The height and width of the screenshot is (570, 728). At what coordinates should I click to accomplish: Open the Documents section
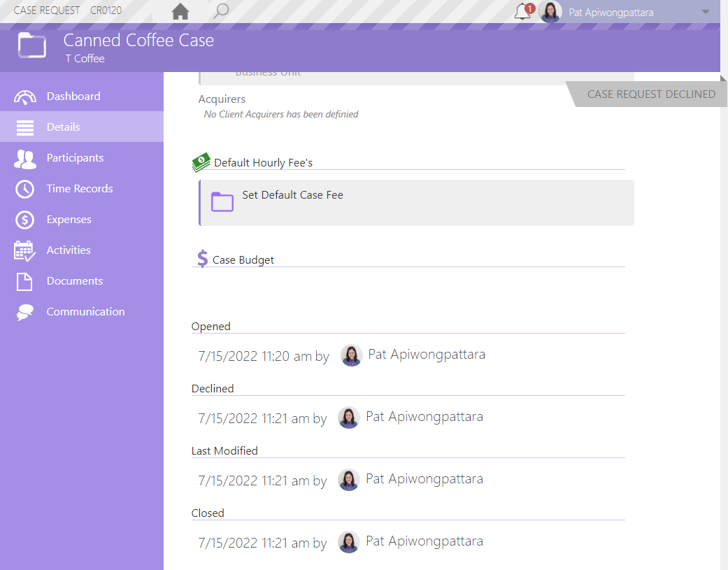[82, 281]
